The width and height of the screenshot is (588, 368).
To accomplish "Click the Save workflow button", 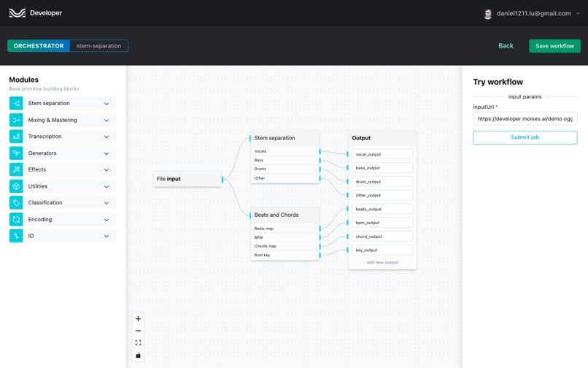I will click(x=554, y=46).
